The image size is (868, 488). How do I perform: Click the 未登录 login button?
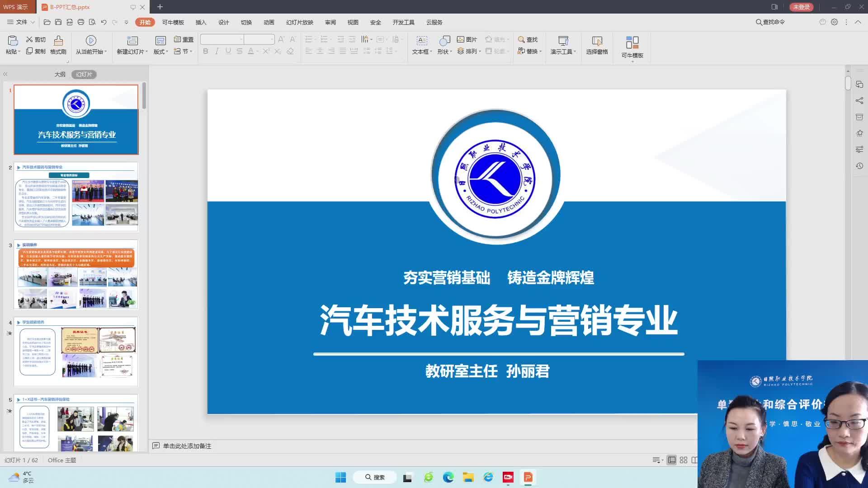[801, 7]
